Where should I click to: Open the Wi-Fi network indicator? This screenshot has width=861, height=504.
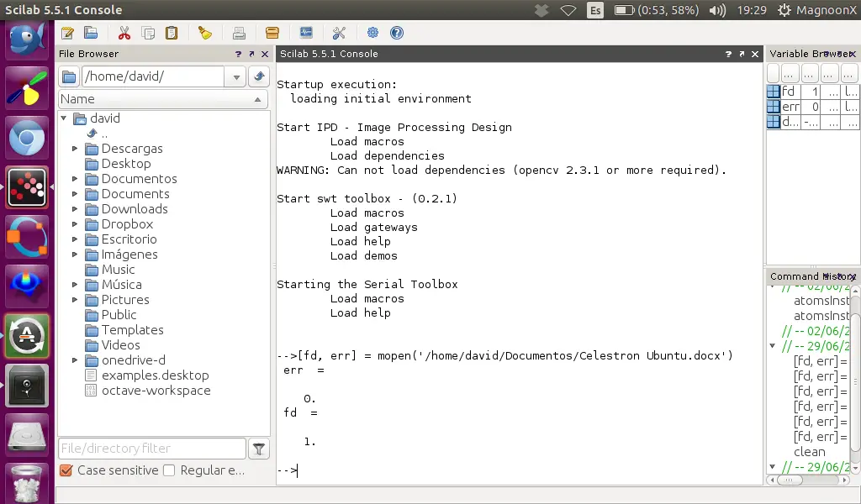point(568,10)
